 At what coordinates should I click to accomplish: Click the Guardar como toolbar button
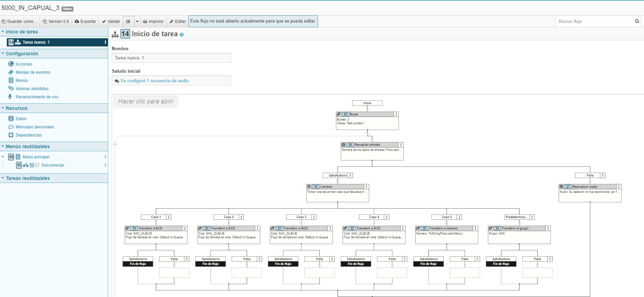click(20, 22)
